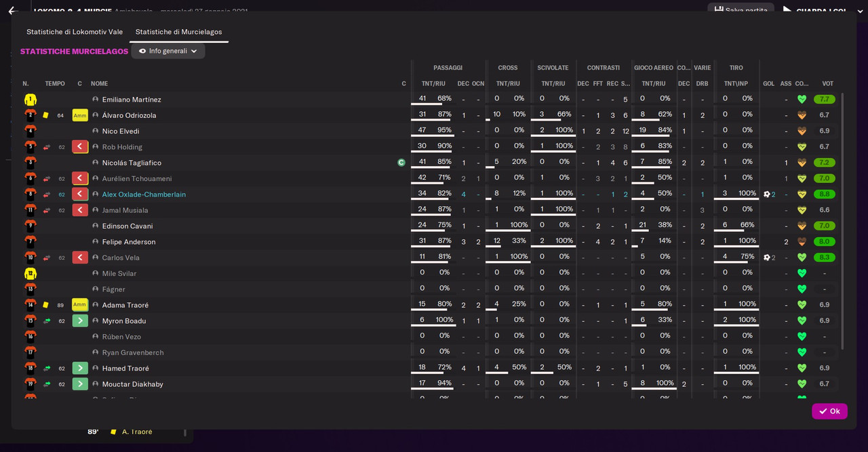Click the PASSAGGI group header
The height and width of the screenshot is (452, 868).
448,68
